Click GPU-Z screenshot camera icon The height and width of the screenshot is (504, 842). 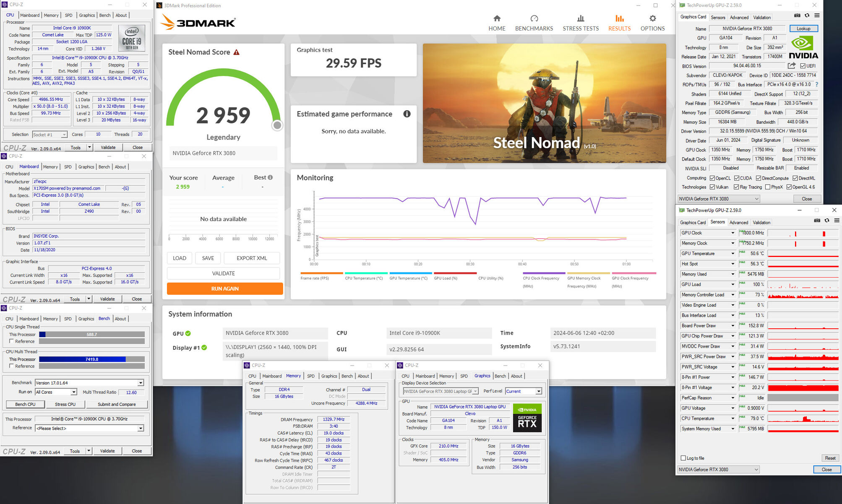point(797,16)
